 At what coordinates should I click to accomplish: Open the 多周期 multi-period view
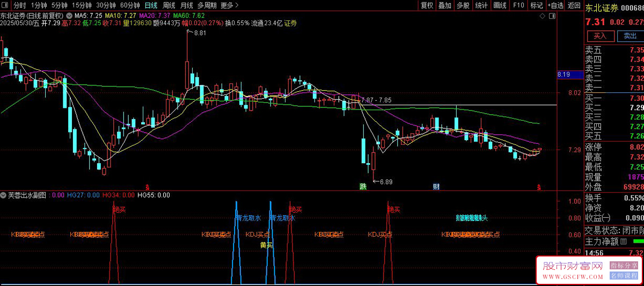tap(207, 5)
